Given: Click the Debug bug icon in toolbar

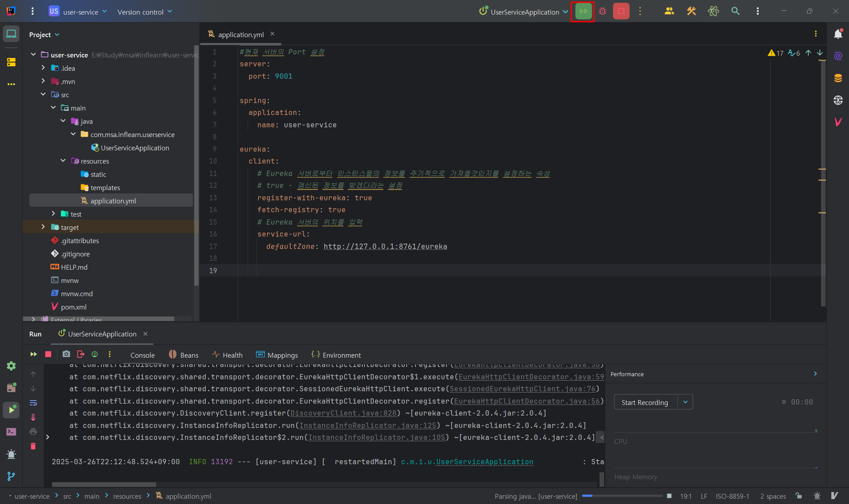Looking at the screenshot, I should click(x=602, y=11).
